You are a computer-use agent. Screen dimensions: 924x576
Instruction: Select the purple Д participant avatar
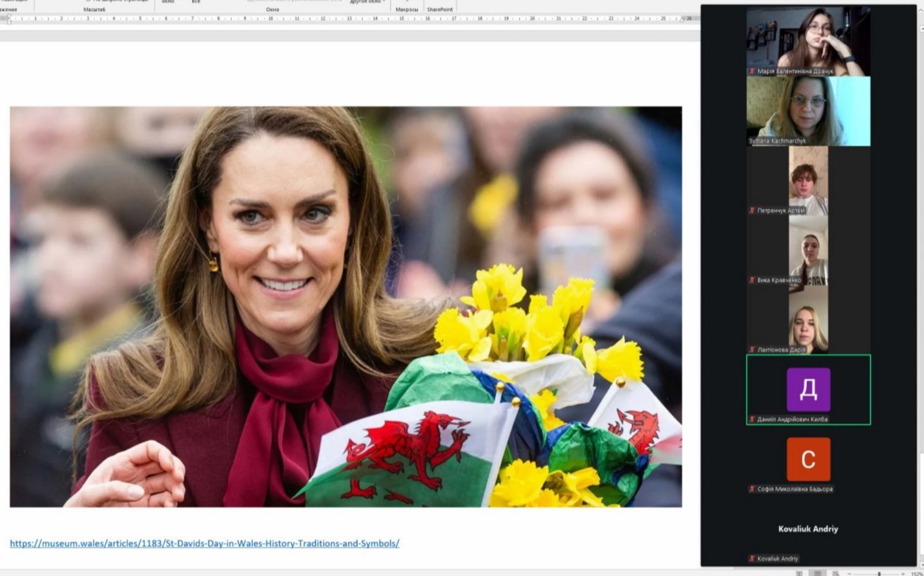tap(808, 389)
